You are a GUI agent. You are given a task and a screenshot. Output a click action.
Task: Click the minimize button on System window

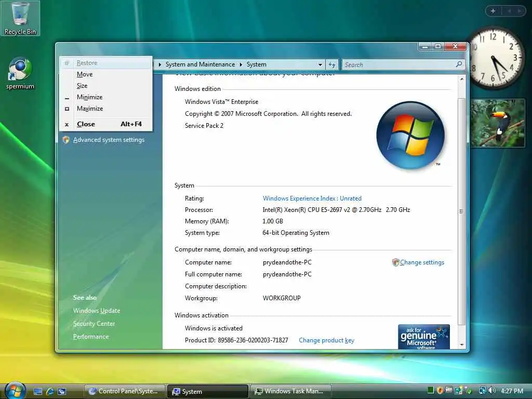click(425, 46)
